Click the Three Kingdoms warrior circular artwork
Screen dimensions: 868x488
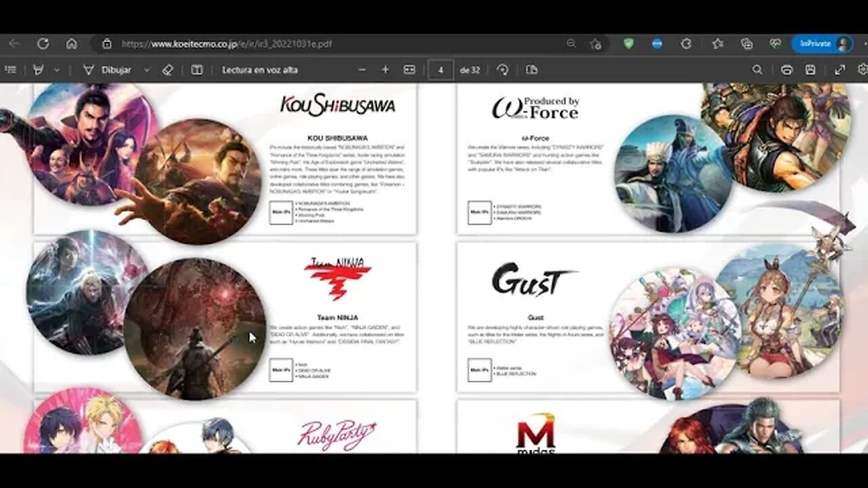197,181
